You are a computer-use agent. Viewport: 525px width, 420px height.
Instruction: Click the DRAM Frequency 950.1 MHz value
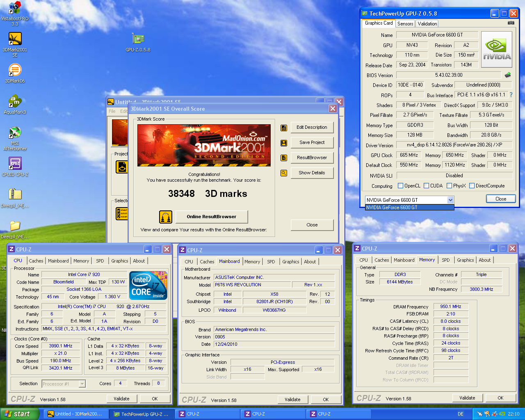pyautogui.click(x=451, y=307)
